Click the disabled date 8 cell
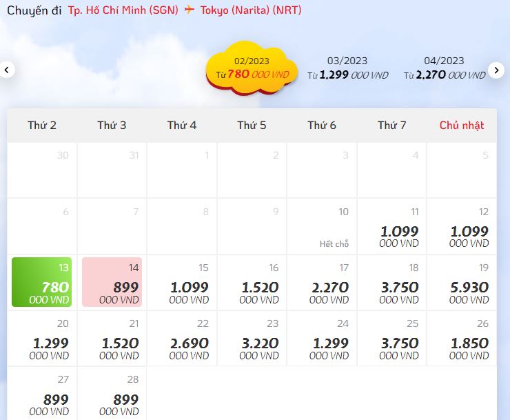Screen dimensions: 510x420 coord(182,226)
